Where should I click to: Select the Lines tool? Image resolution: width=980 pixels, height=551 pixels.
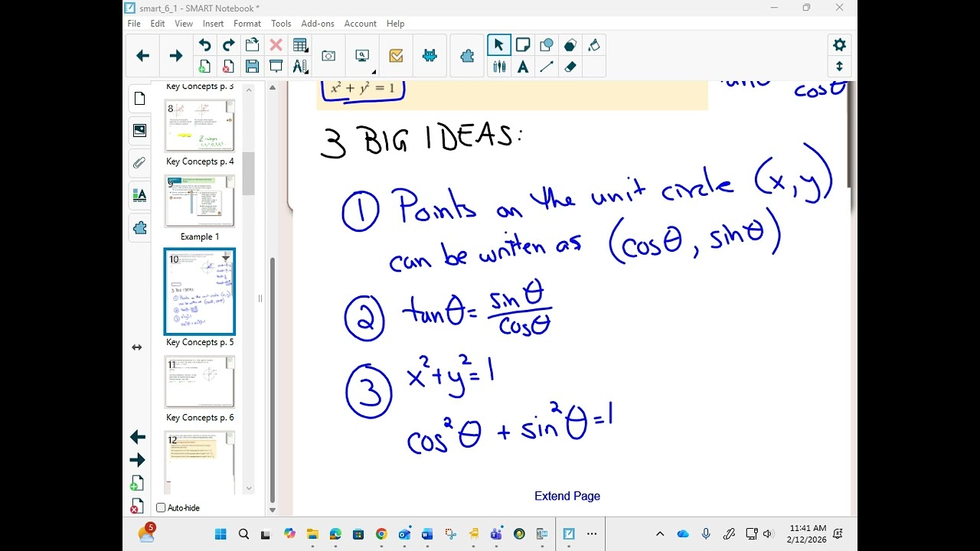pos(547,67)
